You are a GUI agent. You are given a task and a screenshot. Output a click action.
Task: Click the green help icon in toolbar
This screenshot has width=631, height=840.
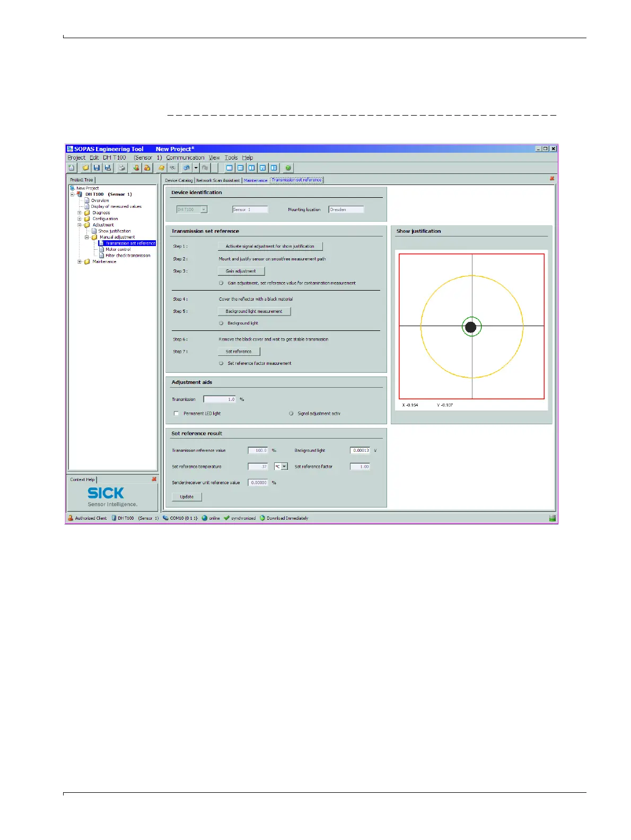288,168
